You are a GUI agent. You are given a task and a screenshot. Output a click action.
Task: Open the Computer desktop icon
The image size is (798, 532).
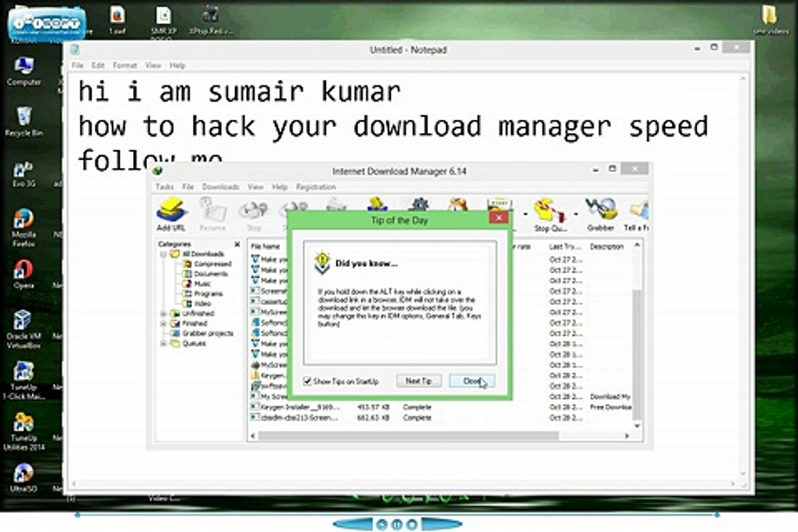pyautogui.click(x=24, y=71)
